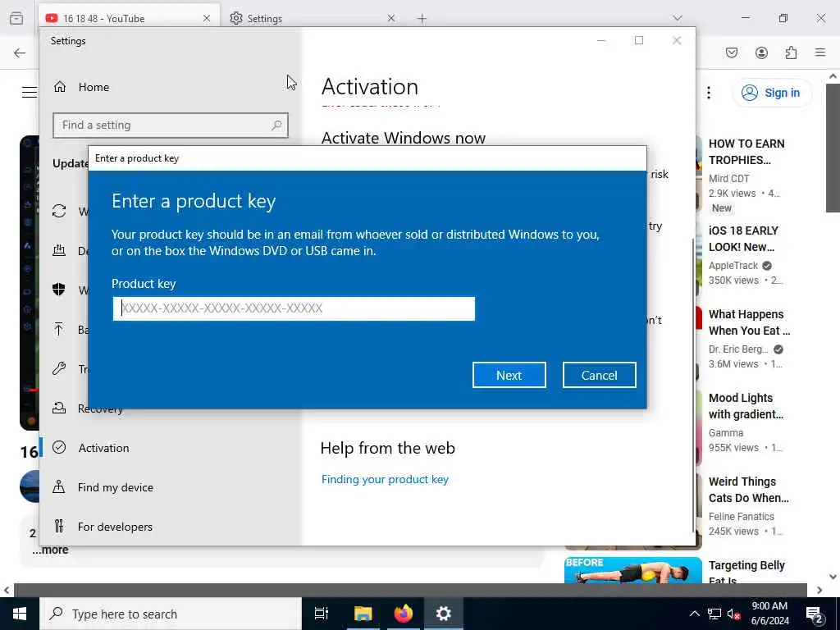Viewport: 840px width, 630px height.
Task: Open Firefox from the taskbar
Action: click(x=404, y=614)
